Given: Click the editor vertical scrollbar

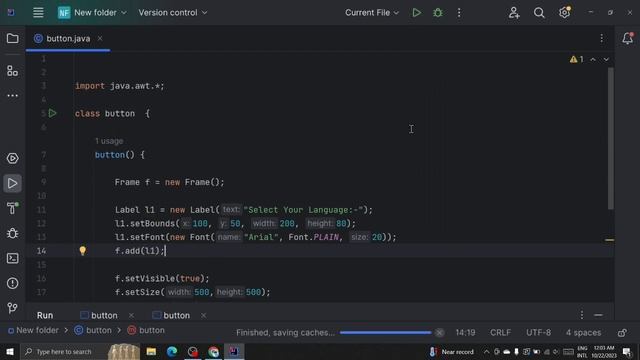Looking at the screenshot, I should click(611, 139).
